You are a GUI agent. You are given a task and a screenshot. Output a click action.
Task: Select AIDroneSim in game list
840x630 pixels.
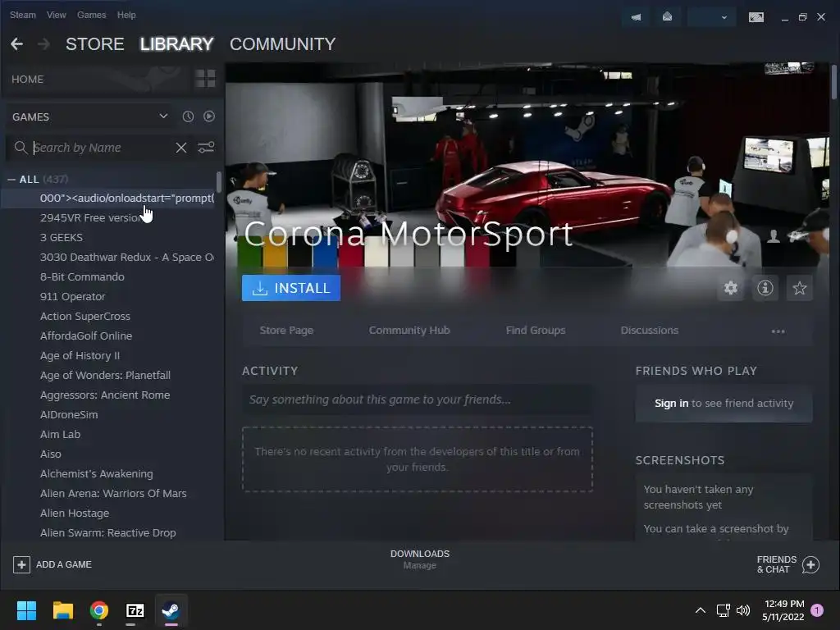[x=69, y=414]
